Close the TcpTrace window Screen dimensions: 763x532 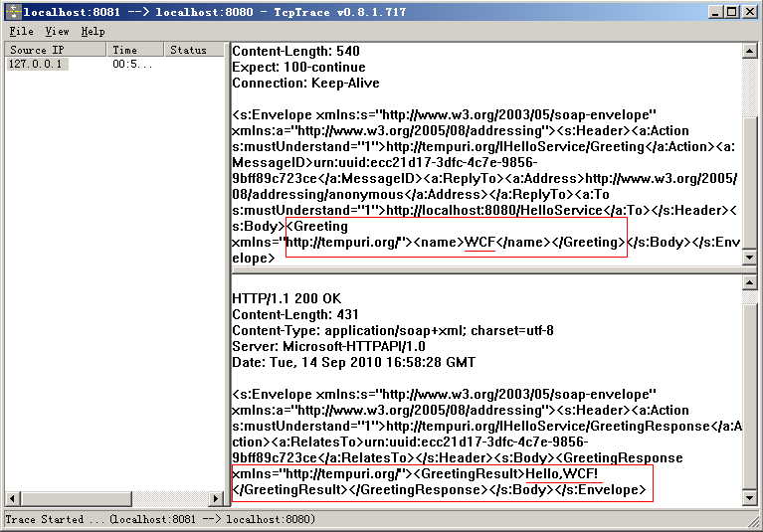[750, 12]
